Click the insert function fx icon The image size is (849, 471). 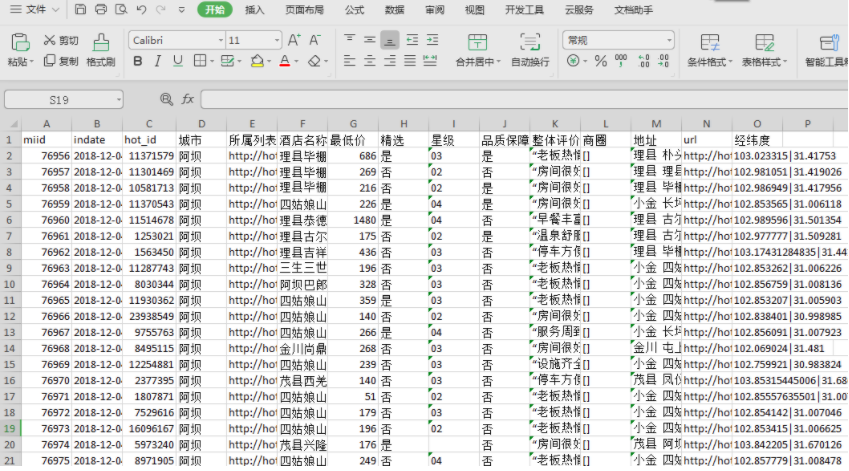[x=188, y=100]
